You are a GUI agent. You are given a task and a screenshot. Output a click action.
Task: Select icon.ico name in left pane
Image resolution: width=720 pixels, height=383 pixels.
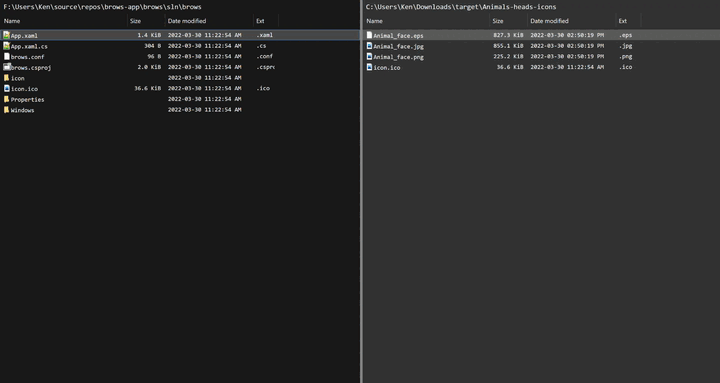pyautogui.click(x=24, y=89)
